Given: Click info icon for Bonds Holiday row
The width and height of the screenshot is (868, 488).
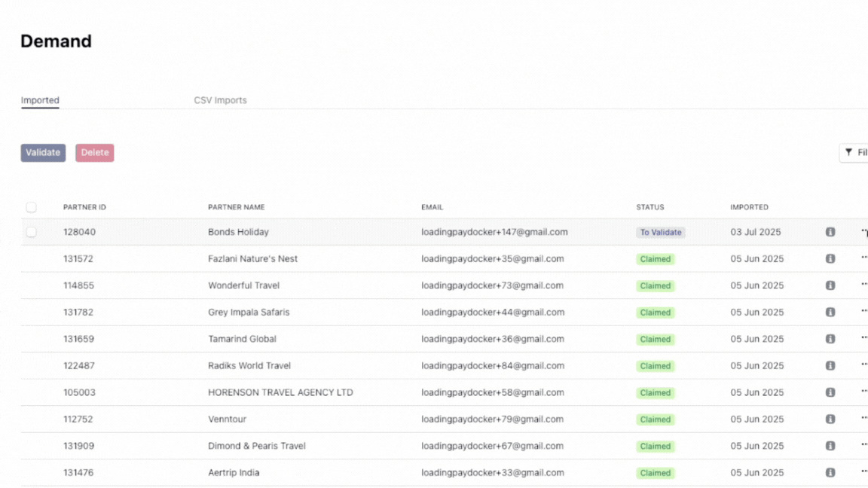Looking at the screenshot, I should click(830, 232).
